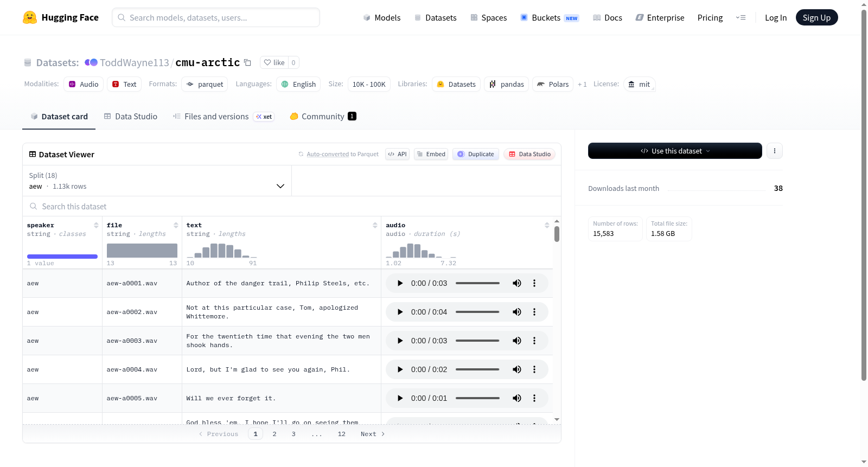Mute the aew-a0001.wav audio player
868x467 pixels.
517,283
